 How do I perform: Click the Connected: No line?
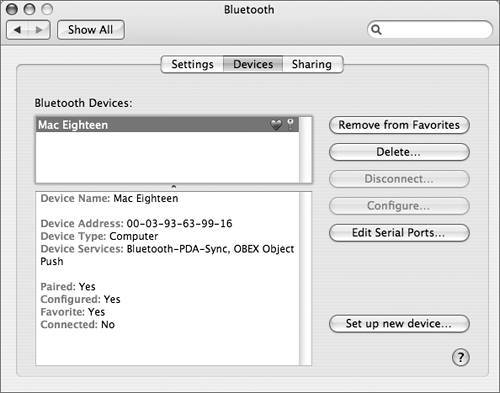click(78, 324)
